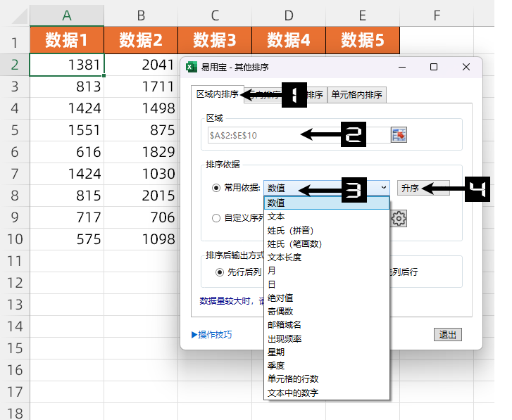Choose 单元格的行数 in the dropdown list

click(327, 379)
